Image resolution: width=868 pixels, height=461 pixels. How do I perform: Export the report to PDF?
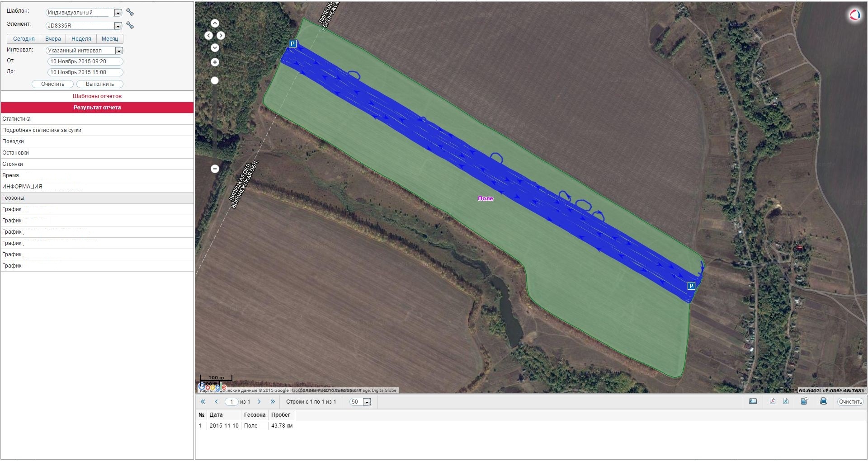point(772,401)
